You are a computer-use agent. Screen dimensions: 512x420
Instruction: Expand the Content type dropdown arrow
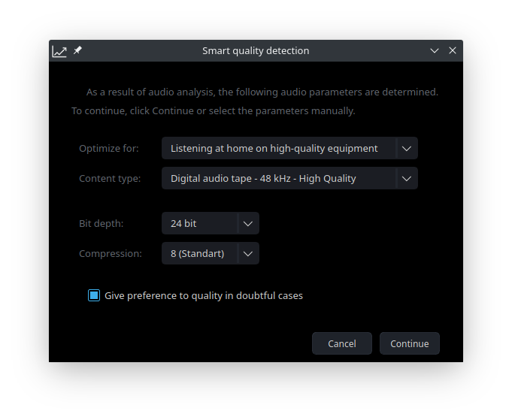(407, 179)
